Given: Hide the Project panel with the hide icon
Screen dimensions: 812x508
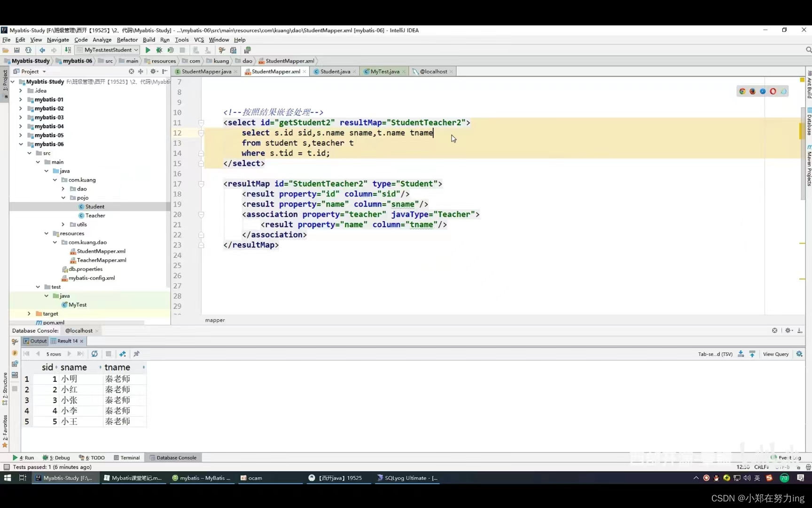Looking at the screenshot, I should click(164, 71).
